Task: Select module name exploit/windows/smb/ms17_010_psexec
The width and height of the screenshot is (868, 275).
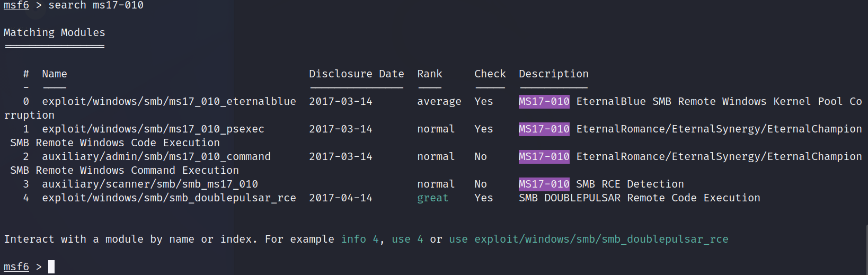Action: 153,129
